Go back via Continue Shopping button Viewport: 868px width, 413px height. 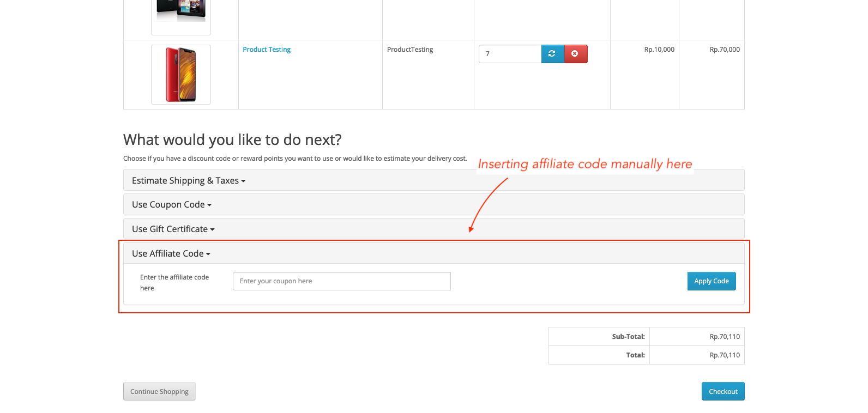[x=159, y=391]
